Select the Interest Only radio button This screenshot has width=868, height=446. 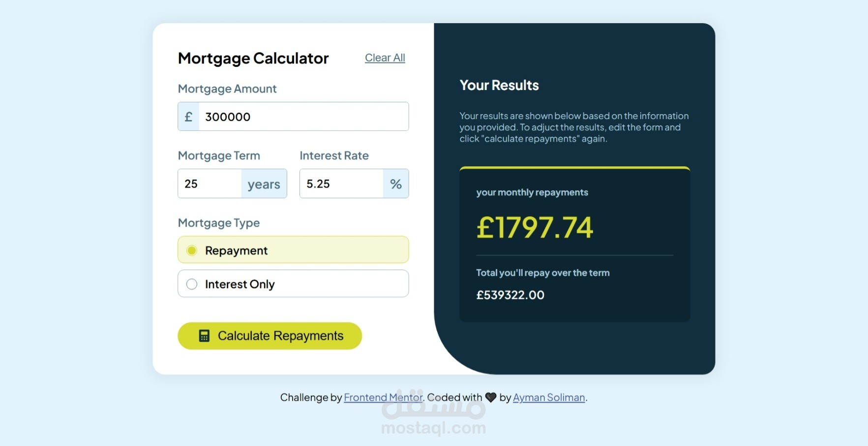[x=192, y=284]
